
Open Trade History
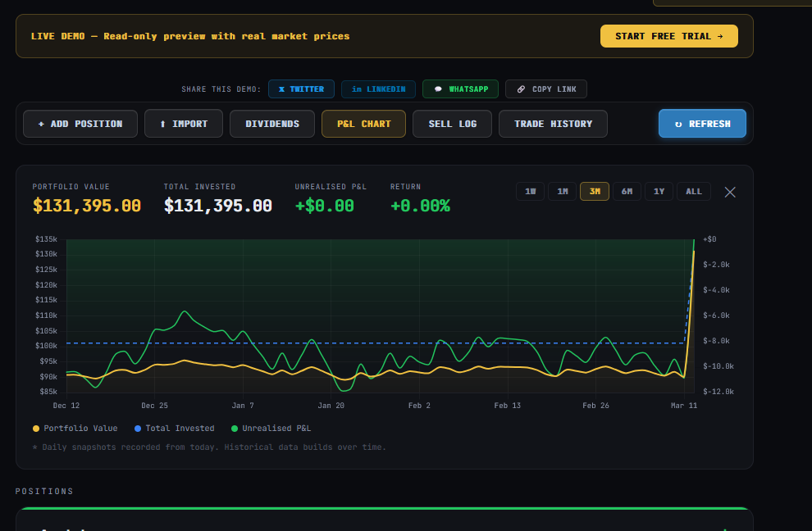(x=553, y=123)
